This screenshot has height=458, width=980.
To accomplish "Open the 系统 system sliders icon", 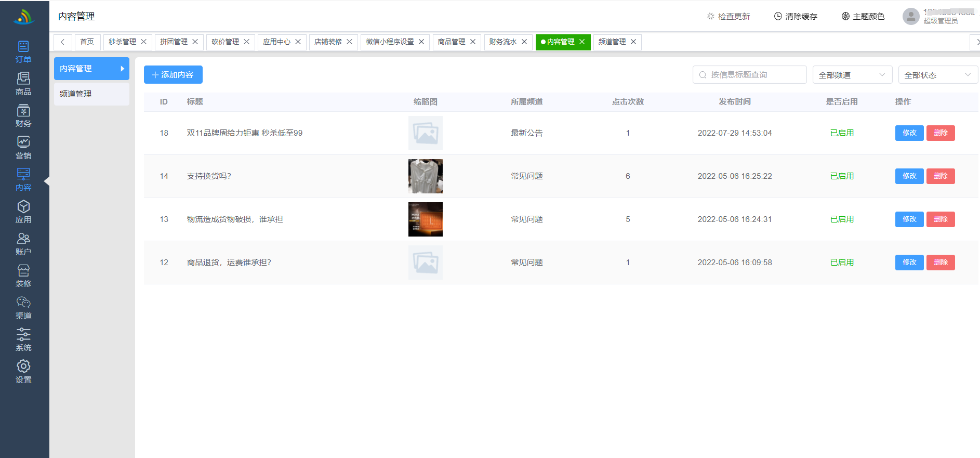I will 23,340.
